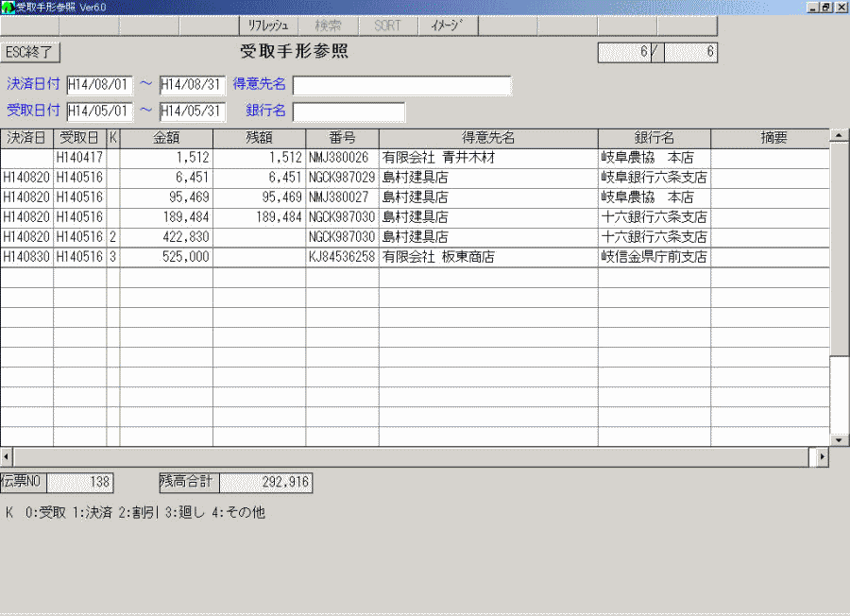Click the 得意先名 column header
The height and width of the screenshot is (616, 850).
point(488,138)
